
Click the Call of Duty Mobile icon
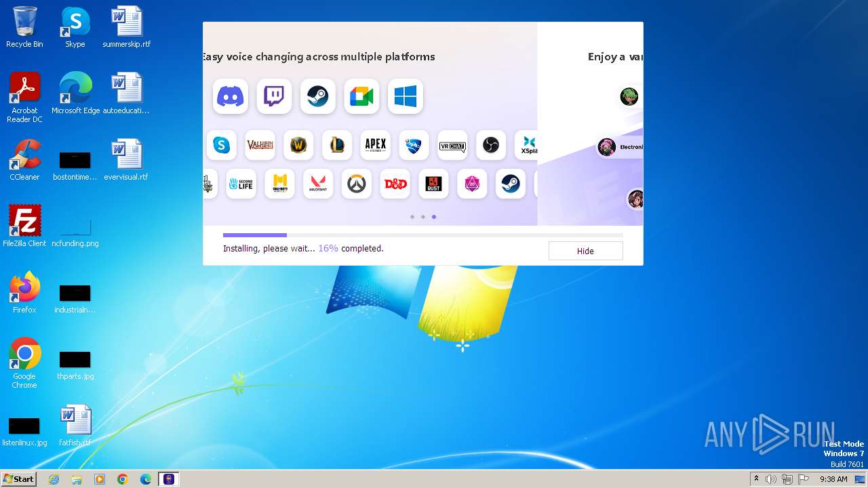[x=279, y=184]
